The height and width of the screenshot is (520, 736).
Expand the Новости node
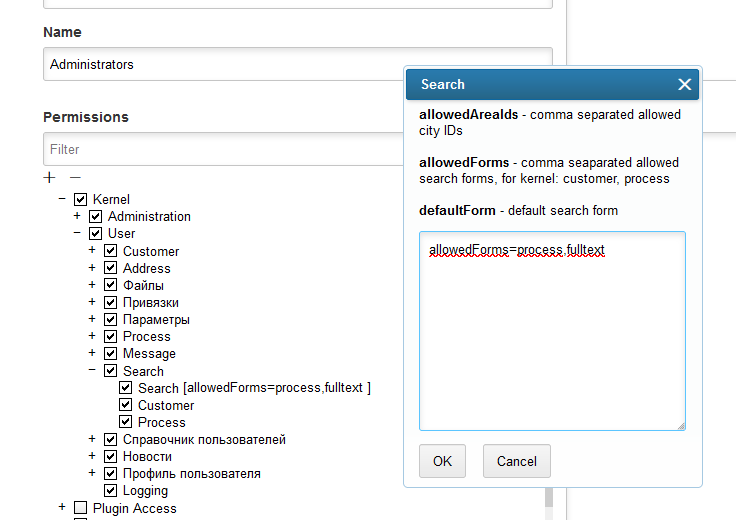[x=92, y=456]
